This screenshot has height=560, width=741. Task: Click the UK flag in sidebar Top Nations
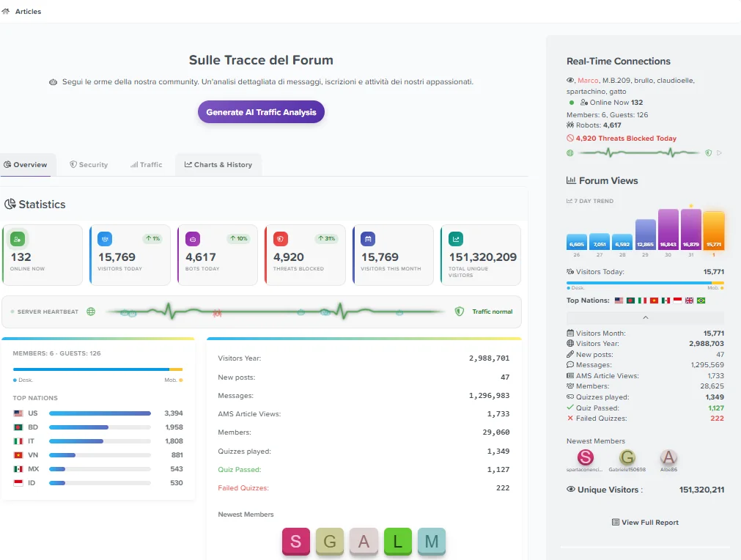(689, 301)
